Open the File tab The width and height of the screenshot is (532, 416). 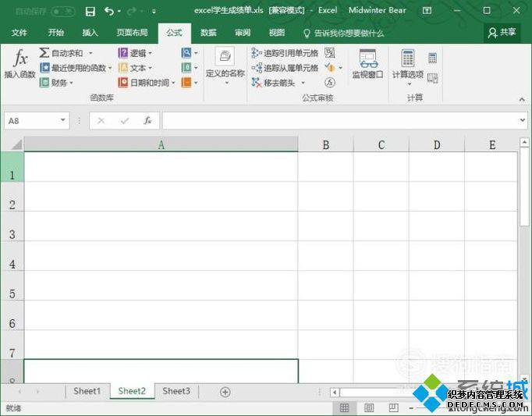pyautogui.click(x=19, y=33)
